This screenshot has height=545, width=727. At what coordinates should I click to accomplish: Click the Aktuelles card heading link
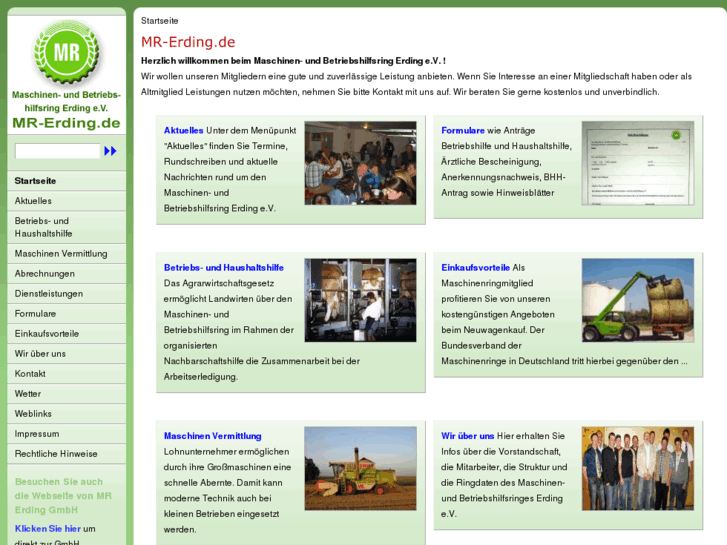184,130
